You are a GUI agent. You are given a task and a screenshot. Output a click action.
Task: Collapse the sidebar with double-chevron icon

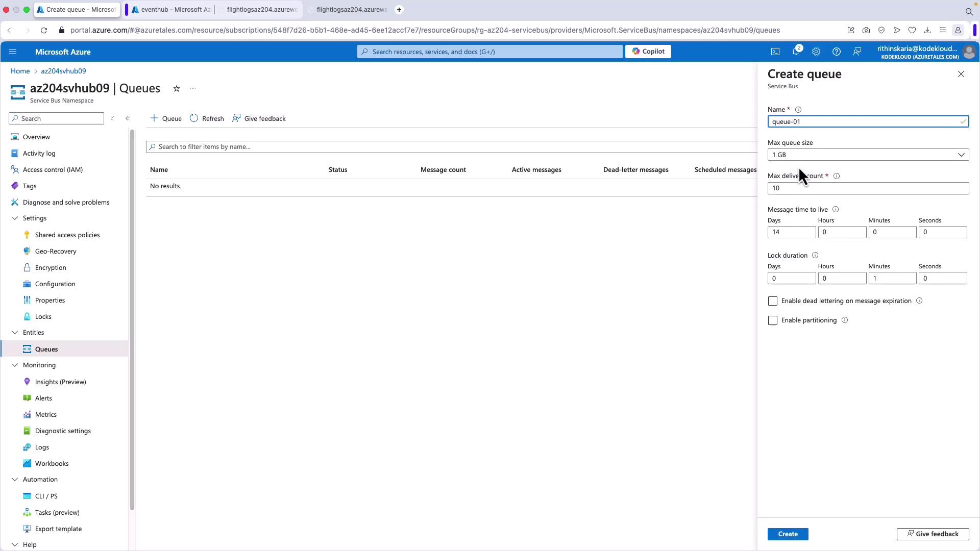[128, 118]
